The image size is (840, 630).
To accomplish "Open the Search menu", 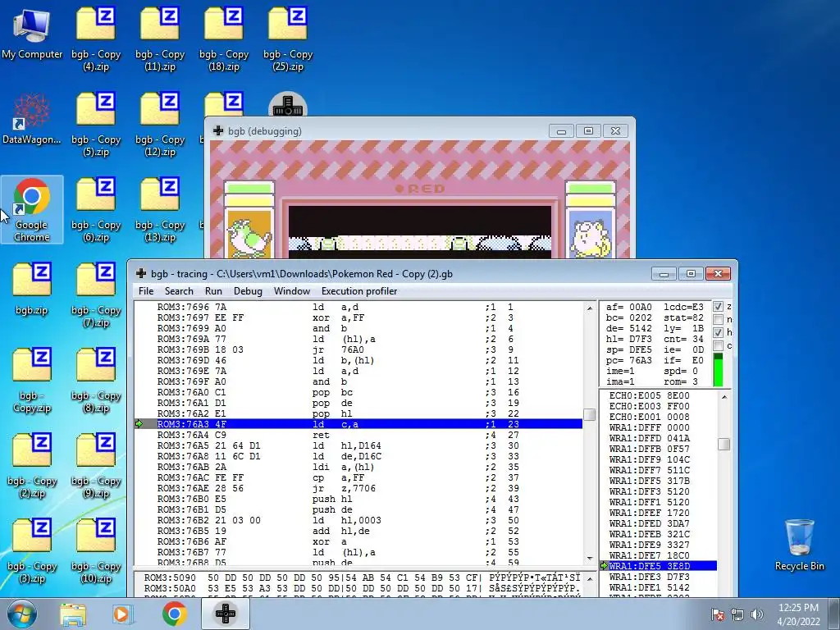I will (x=179, y=291).
